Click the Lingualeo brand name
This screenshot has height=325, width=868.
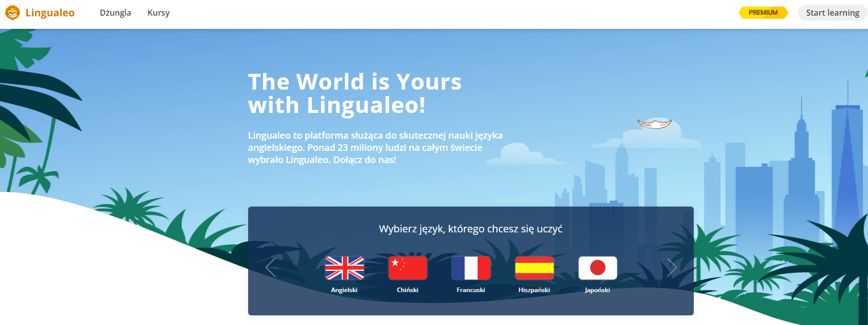tap(50, 13)
